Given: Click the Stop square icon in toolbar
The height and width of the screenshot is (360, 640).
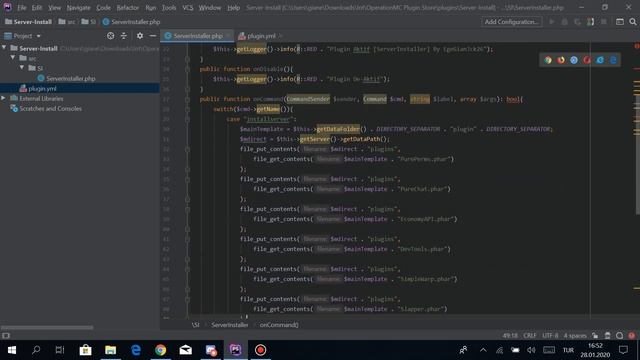Looking at the screenshot, I should [603, 22].
